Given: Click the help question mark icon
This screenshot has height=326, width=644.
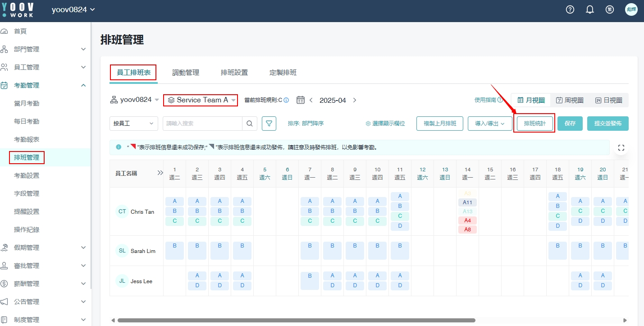Looking at the screenshot, I should tap(570, 9).
